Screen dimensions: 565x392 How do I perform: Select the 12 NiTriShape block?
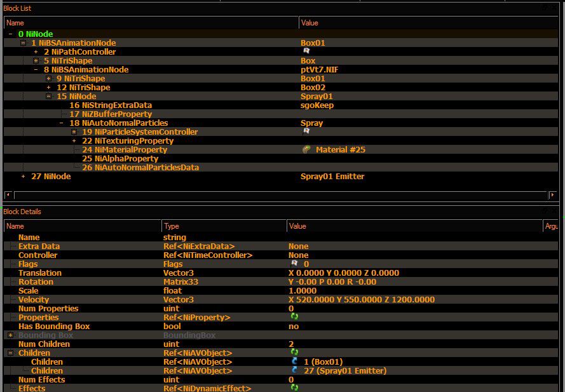83,87
